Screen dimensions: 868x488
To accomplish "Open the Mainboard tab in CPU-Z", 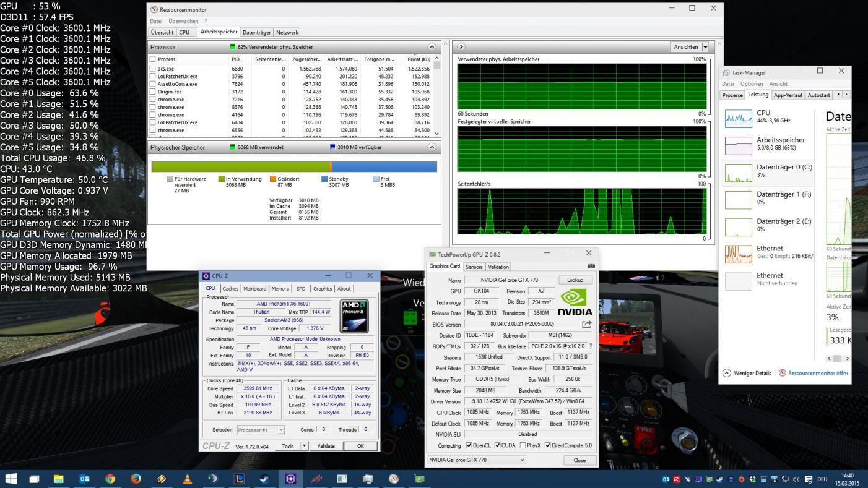I will pos(254,289).
